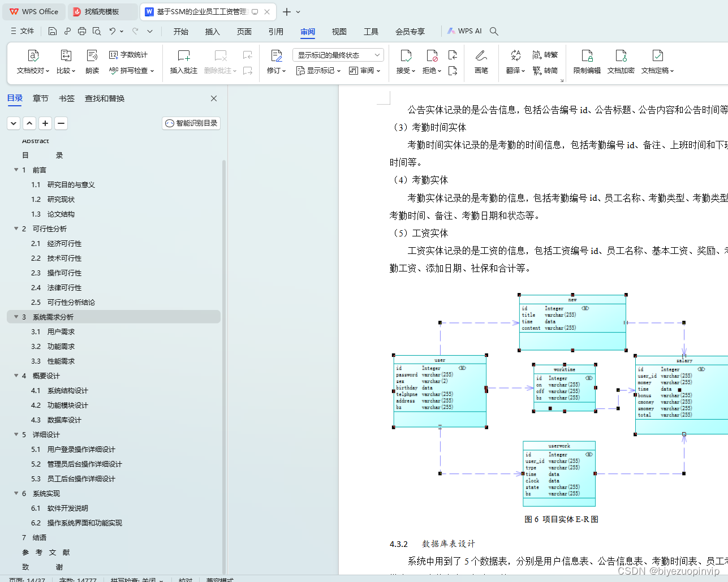Image resolution: width=728 pixels, height=582 pixels.
Task: Collapse the 5 详细设计 section
Action: (16, 434)
